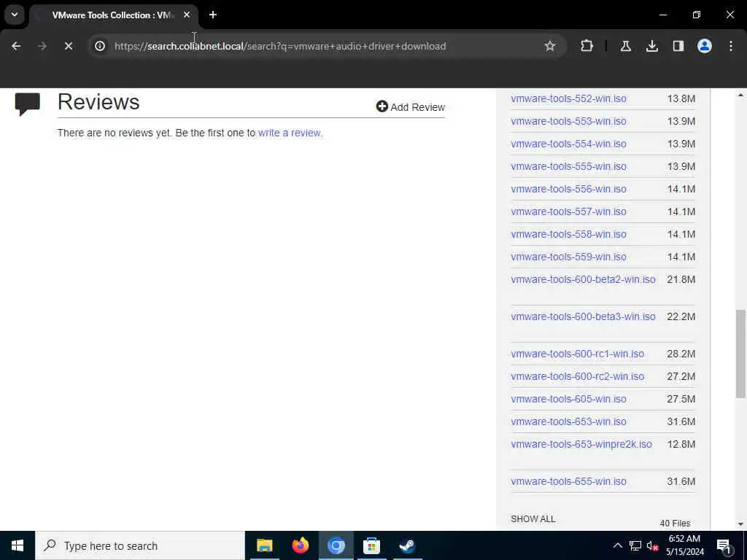The height and width of the screenshot is (560, 747).
Task: Open Firefox from the taskbar
Action: point(300,545)
